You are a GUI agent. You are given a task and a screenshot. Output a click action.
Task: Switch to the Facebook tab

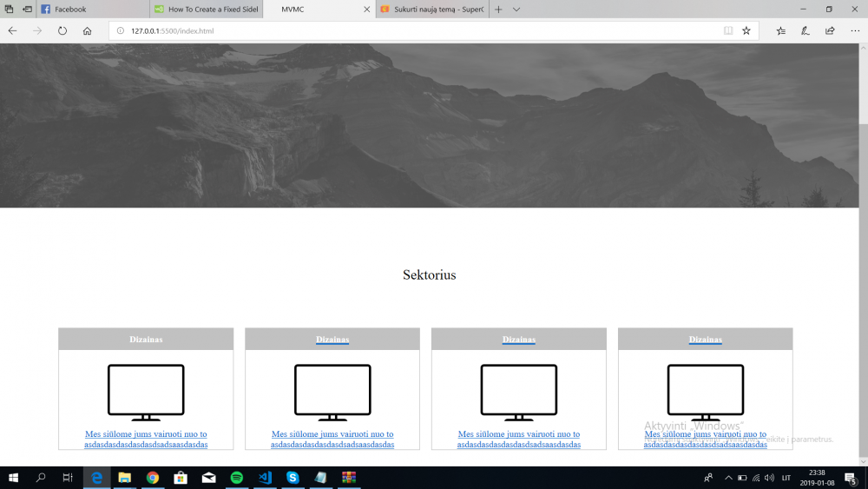[x=93, y=10]
